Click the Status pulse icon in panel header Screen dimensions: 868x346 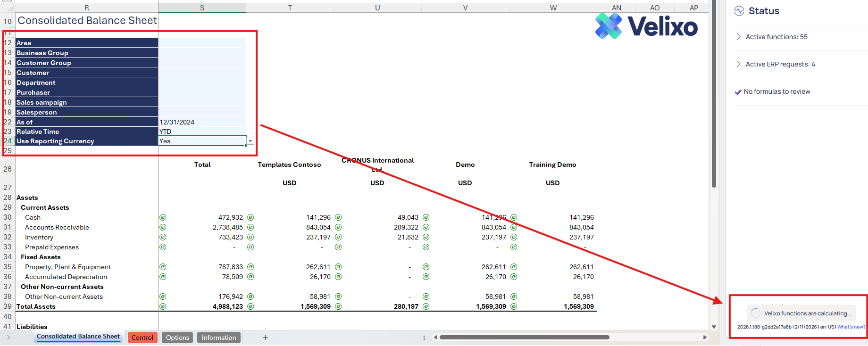point(739,11)
